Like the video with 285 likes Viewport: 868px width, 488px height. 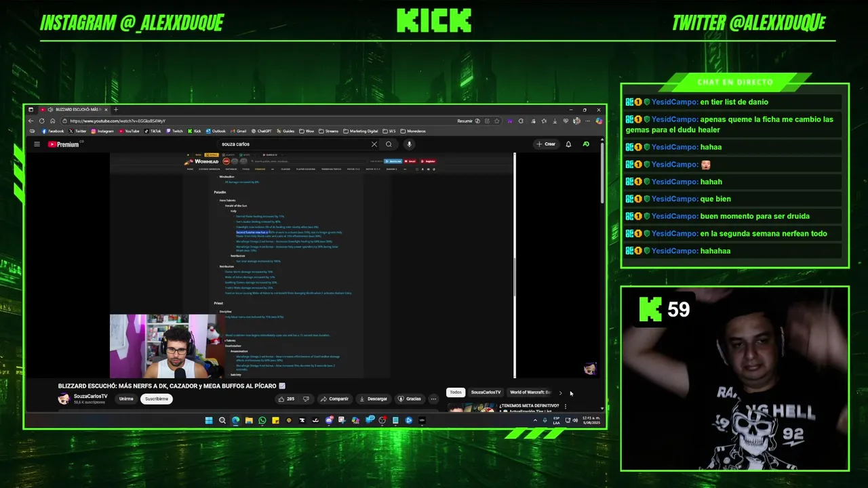pyautogui.click(x=286, y=399)
